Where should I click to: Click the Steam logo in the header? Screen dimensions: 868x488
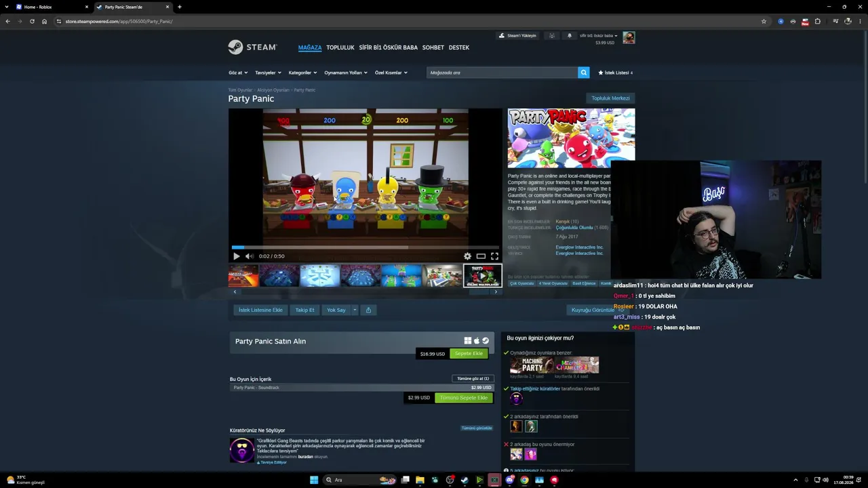(252, 47)
